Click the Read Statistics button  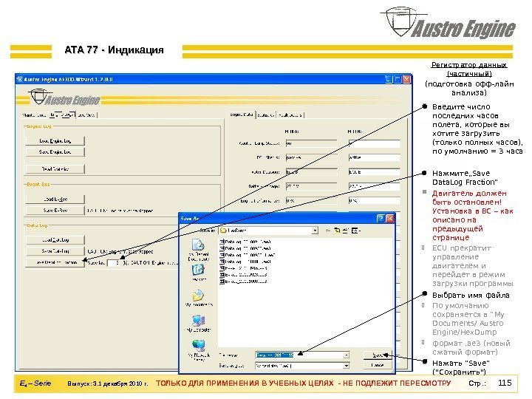click(55, 168)
